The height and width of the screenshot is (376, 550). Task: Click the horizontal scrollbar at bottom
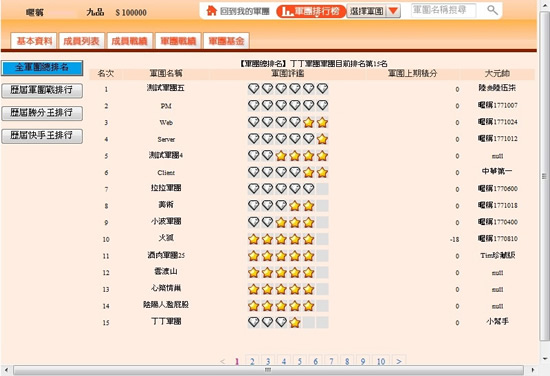pos(268,370)
